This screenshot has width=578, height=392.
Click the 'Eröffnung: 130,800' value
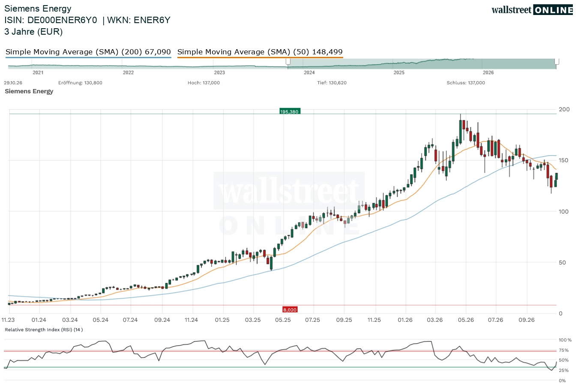click(x=80, y=83)
